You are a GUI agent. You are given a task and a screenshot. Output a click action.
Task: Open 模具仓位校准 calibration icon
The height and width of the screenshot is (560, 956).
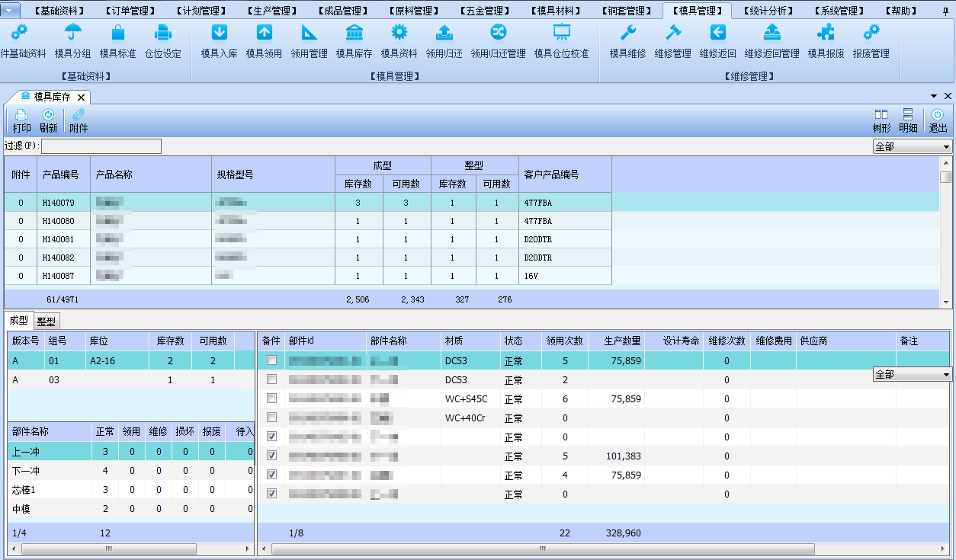pos(561,33)
